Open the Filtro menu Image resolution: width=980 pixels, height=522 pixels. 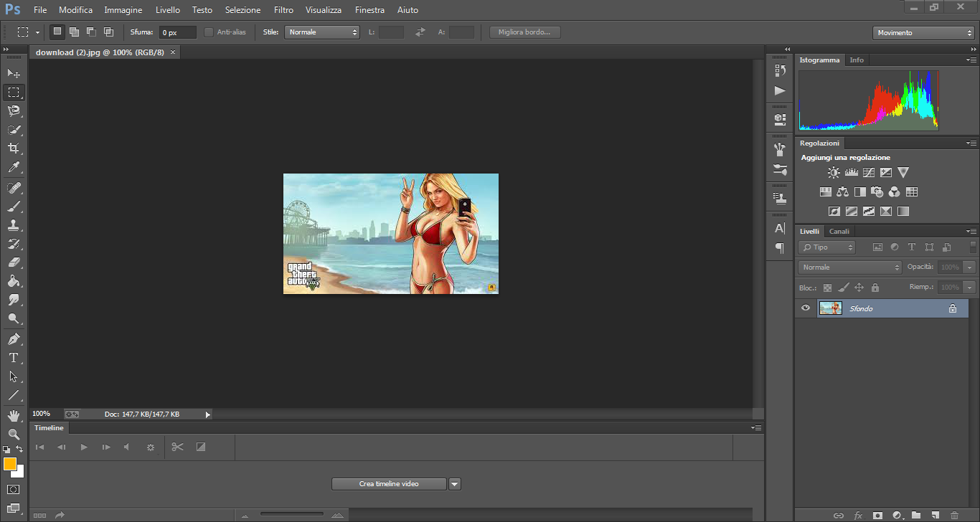(x=283, y=10)
